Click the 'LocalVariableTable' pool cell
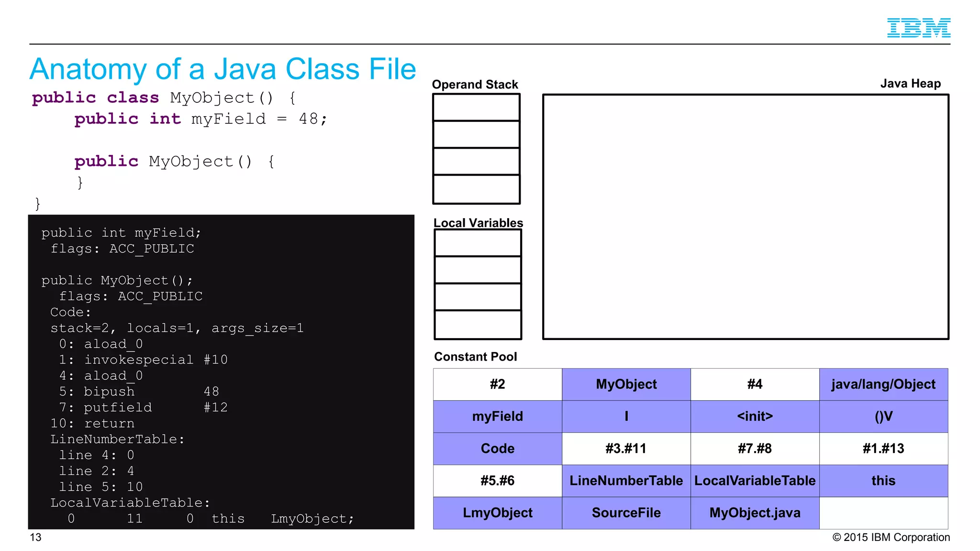The height and width of the screenshot is (551, 980). click(755, 481)
